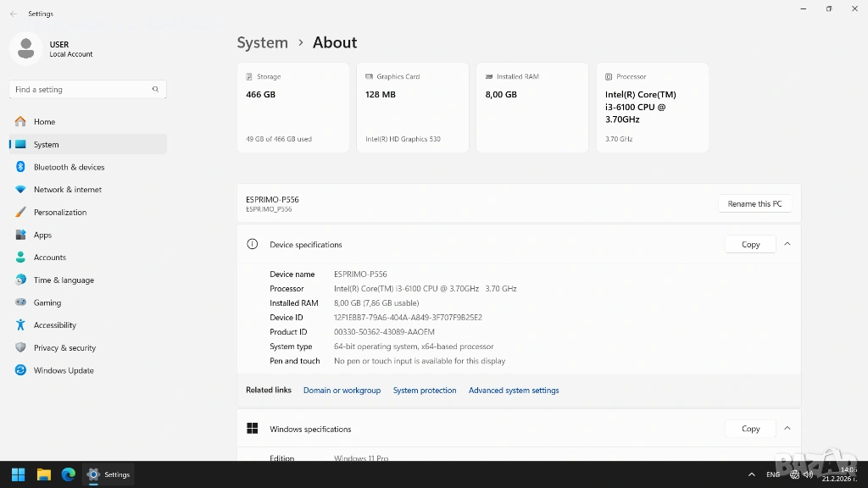Viewport: 868px width, 488px height.
Task: Collapse the Windows specifications section
Action: [787, 429]
